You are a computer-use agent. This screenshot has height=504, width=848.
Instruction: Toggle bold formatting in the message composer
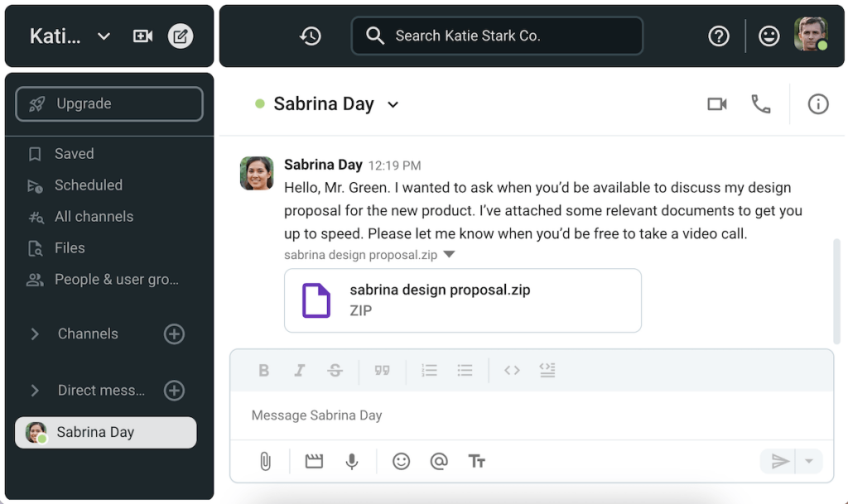263,370
